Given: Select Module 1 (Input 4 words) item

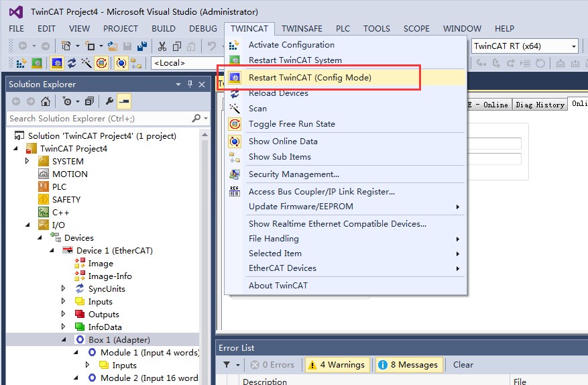Looking at the screenshot, I should 150,352.
